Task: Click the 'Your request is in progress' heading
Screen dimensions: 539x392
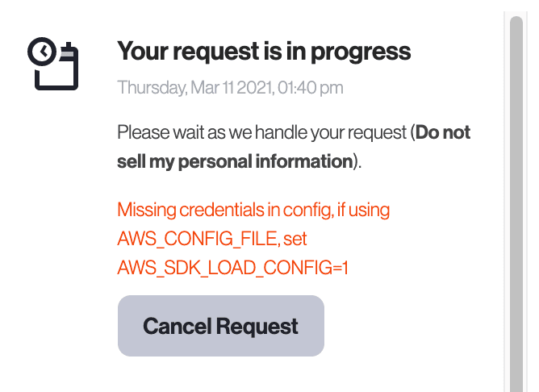Action: click(x=264, y=52)
